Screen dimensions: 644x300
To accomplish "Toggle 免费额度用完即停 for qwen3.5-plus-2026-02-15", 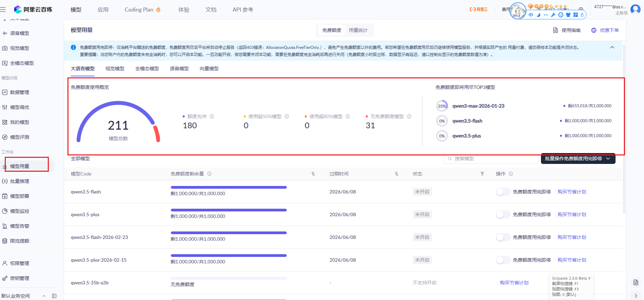I will click(x=503, y=260).
